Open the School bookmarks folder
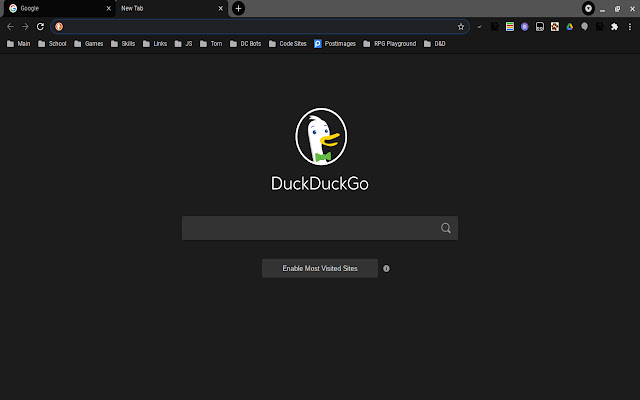This screenshot has width=640, height=400. 52,44
